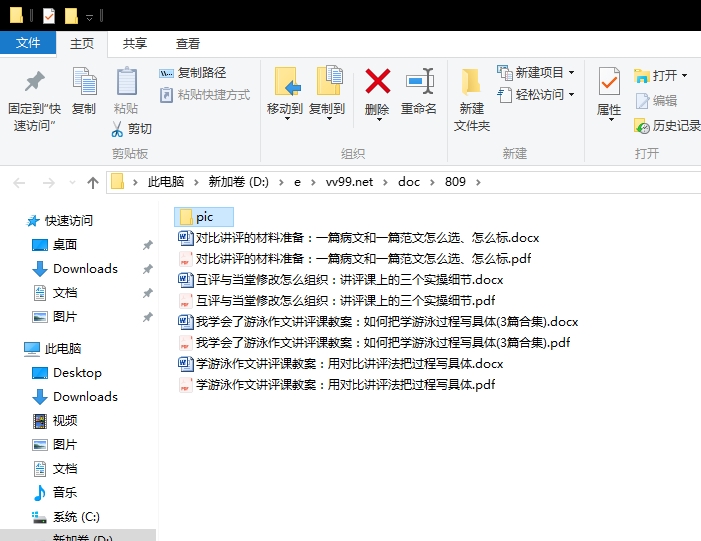Select 对比讲评的材料准备 .pdf file

coord(355,258)
